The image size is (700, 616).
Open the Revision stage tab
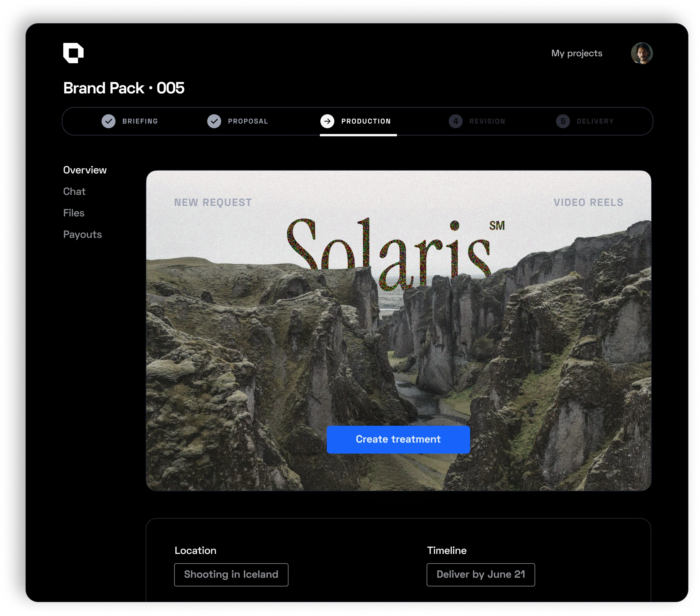coord(487,121)
